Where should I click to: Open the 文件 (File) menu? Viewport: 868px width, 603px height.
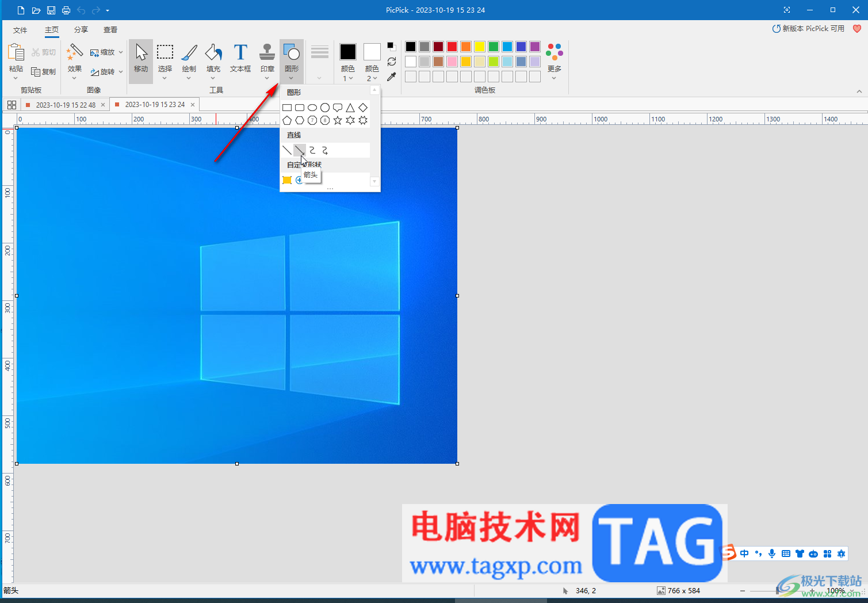pyautogui.click(x=20, y=30)
